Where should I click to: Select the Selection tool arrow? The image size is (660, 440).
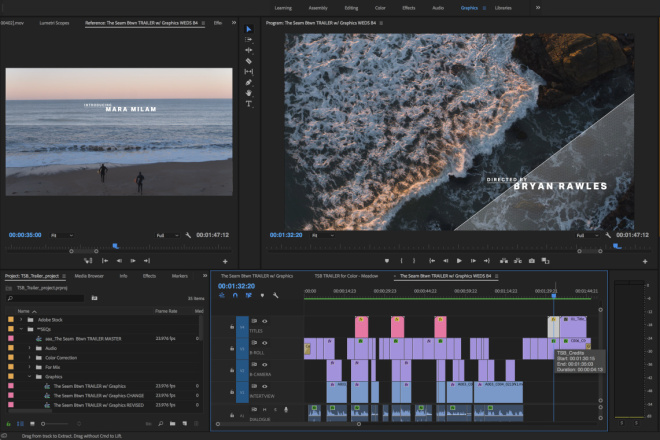[248, 29]
